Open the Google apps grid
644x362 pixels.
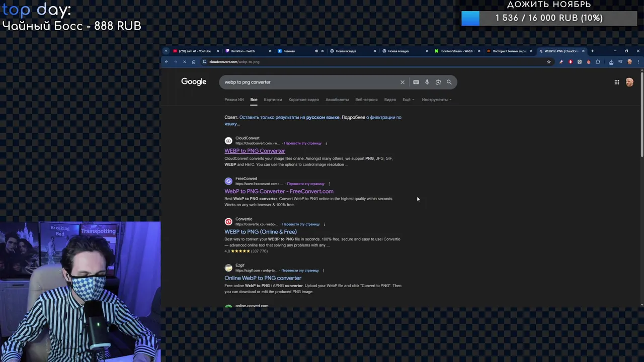617,82
